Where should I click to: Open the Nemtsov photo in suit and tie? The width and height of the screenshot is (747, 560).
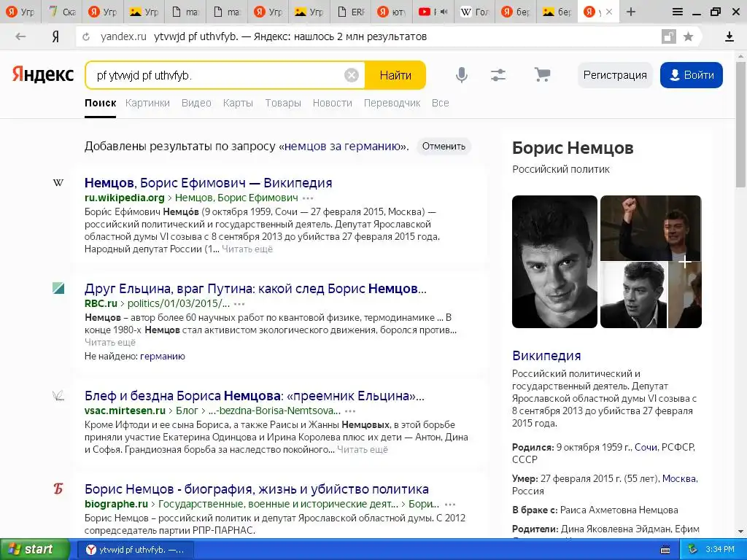pos(633,295)
